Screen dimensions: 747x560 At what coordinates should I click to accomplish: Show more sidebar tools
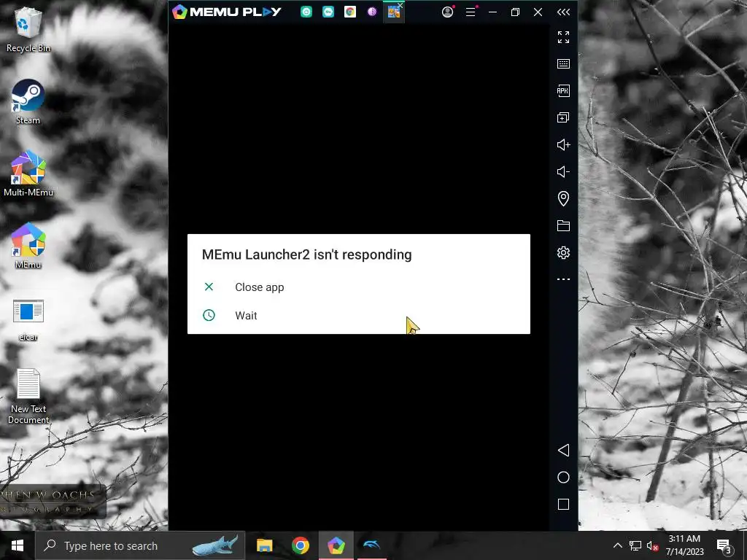coord(564,279)
